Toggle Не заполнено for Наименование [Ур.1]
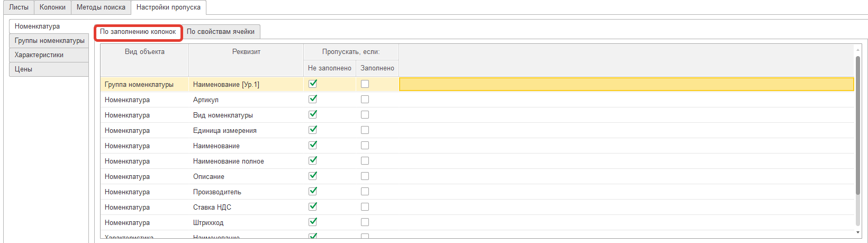The height and width of the screenshot is (243, 868). tap(313, 84)
